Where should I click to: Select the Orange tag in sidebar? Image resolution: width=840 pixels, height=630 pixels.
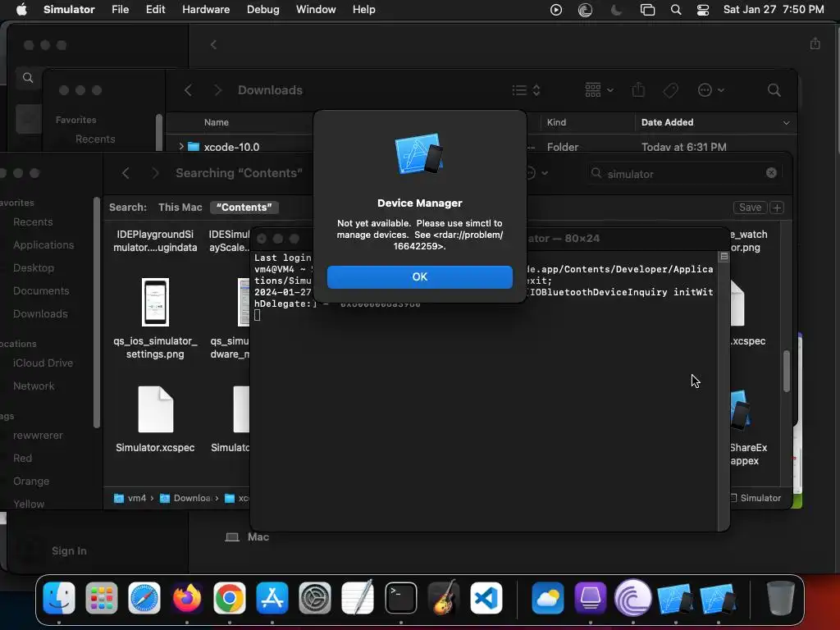pyautogui.click(x=31, y=481)
